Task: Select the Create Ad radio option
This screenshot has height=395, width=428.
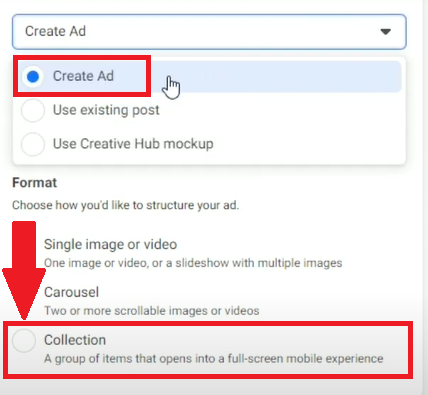Action: click(33, 77)
